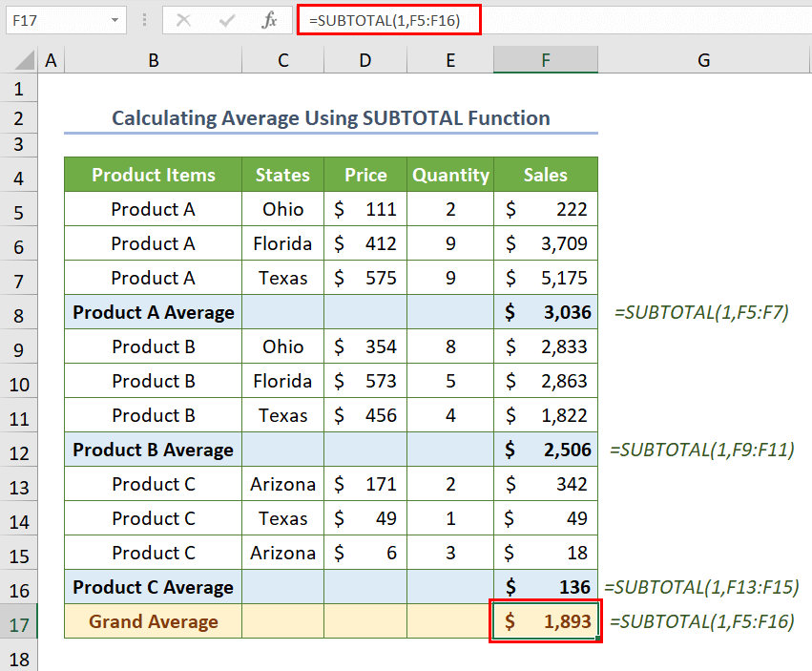Select the Sales header cell
This screenshot has width=812, height=671.
[x=546, y=175]
